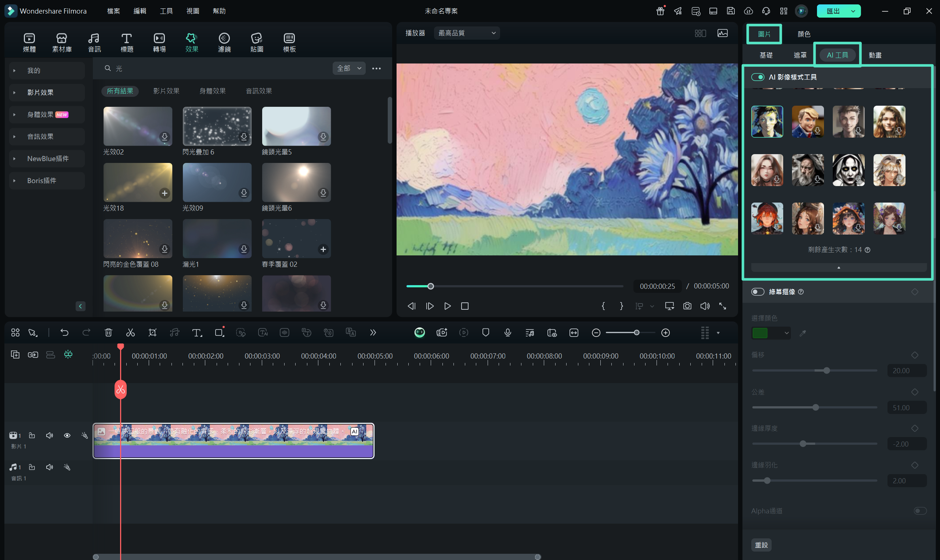Viewport: 940px width, 560px height.
Task: Show more timeline tools with double chevron
Action: [x=373, y=332]
